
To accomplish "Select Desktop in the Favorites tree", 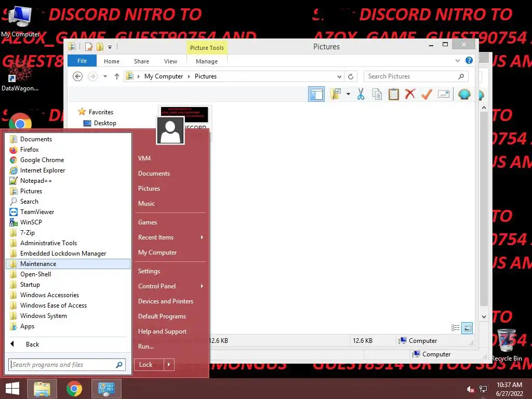I will (x=105, y=123).
